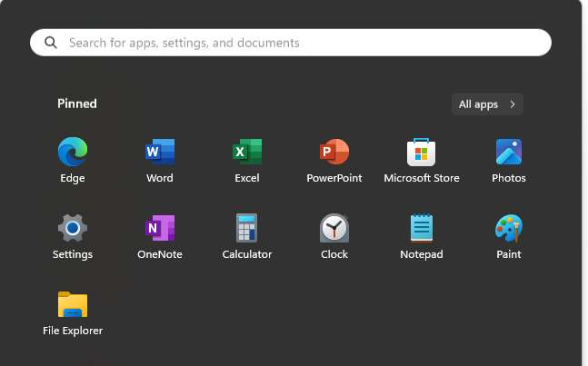Click the Start menu search field
588x366 pixels.
tap(291, 43)
